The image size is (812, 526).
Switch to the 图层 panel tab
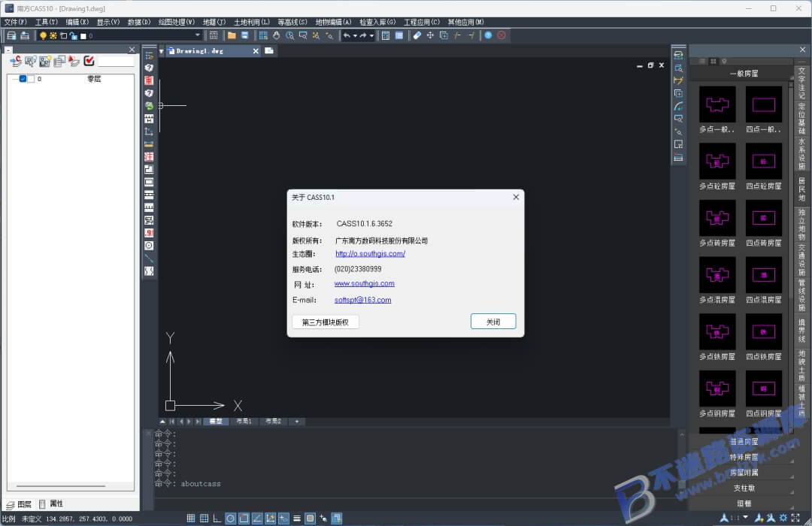click(19, 504)
